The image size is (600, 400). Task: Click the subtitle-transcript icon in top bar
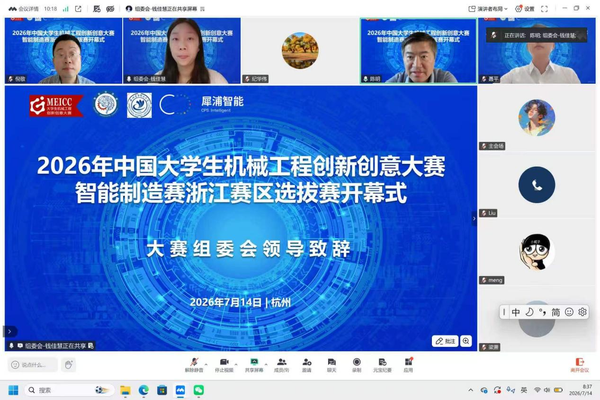[97, 9]
